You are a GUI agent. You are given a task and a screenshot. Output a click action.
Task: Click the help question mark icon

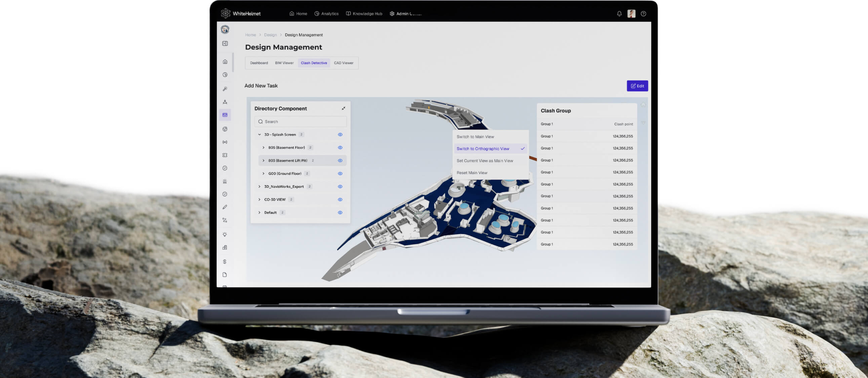click(x=643, y=14)
